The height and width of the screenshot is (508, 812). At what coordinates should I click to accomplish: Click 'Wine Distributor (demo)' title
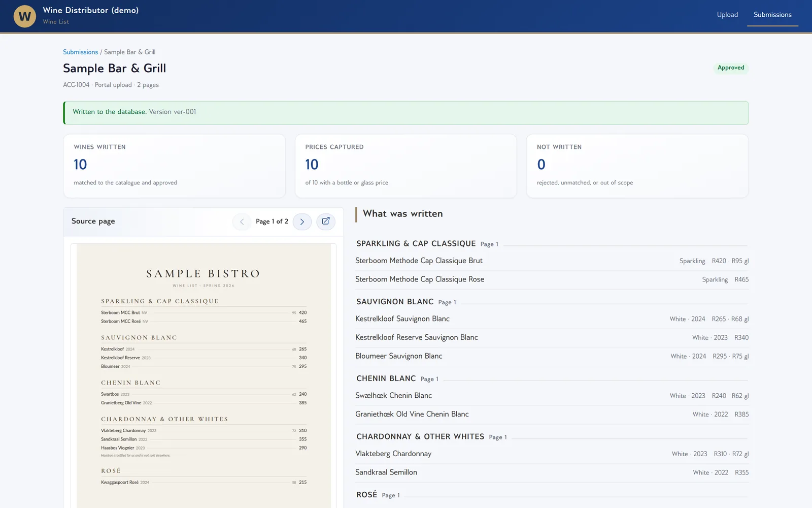(91, 10)
